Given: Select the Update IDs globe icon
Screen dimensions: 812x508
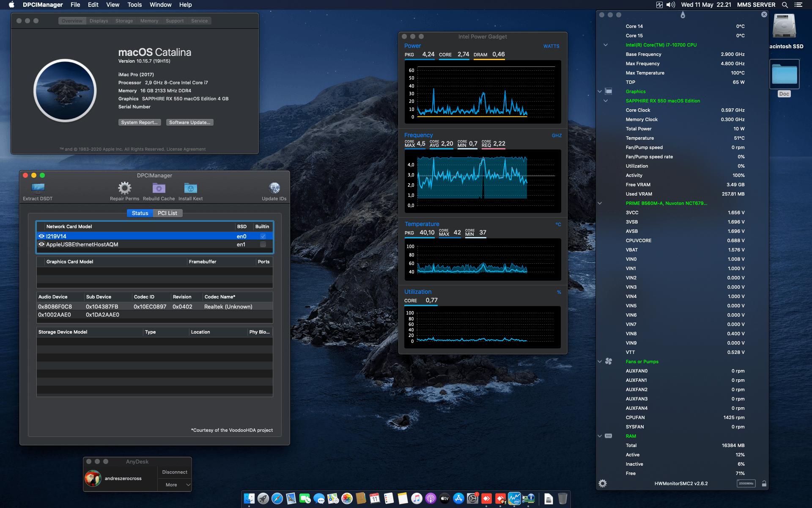Looking at the screenshot, I should click(x=274, y=188).
